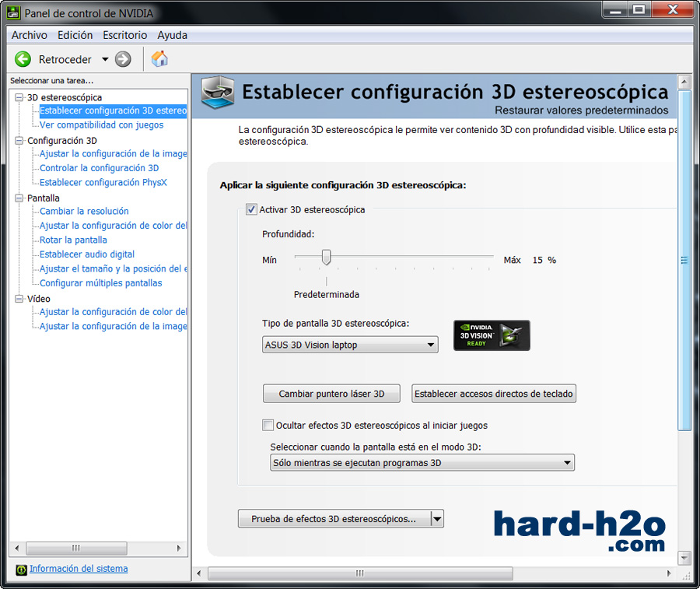
Task: Click the 3D glasses header icon
Action: 218,93
